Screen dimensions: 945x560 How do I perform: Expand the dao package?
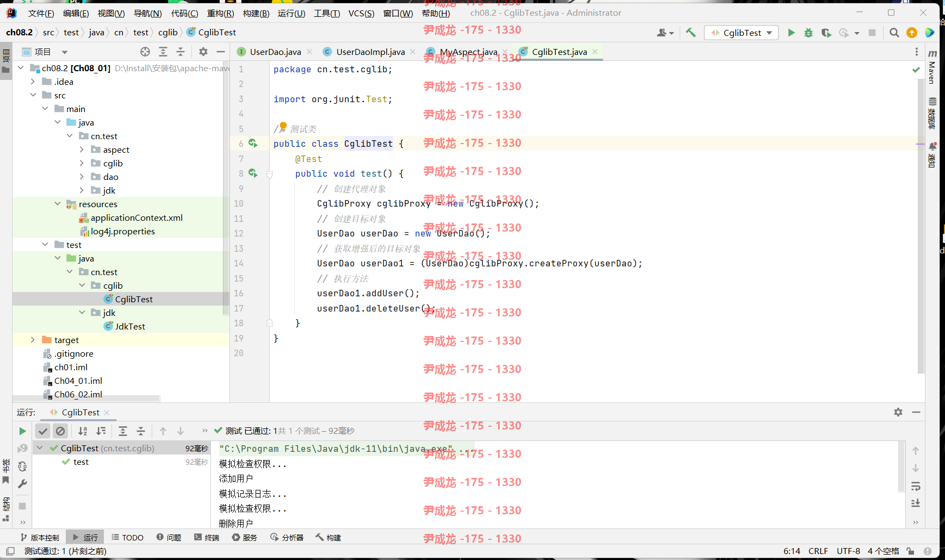click(x=82, y=177)
